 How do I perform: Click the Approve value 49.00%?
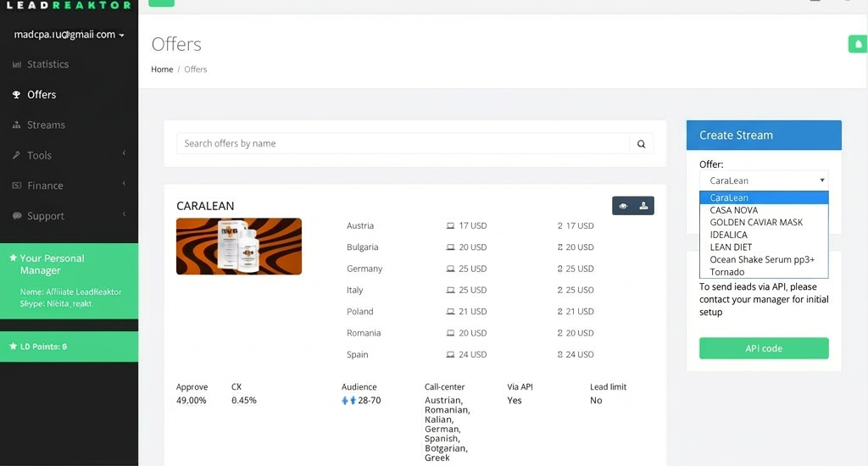191,400
